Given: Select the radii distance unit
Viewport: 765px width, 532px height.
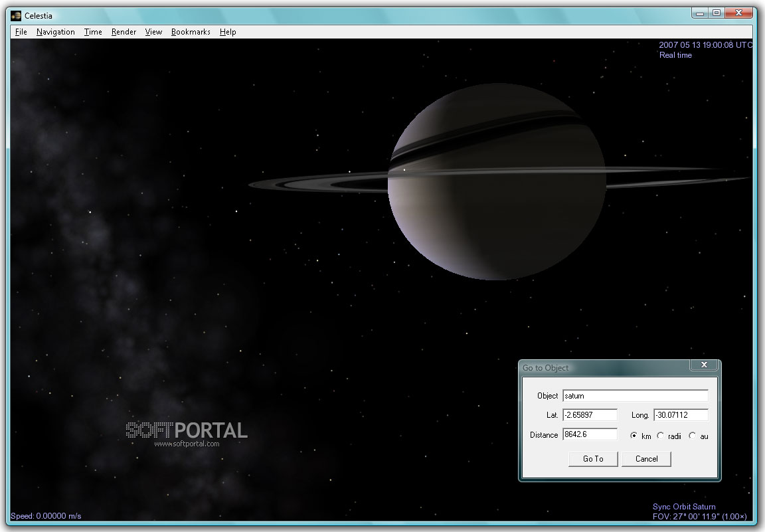Looking at the screenshot, I should point(660,436).
